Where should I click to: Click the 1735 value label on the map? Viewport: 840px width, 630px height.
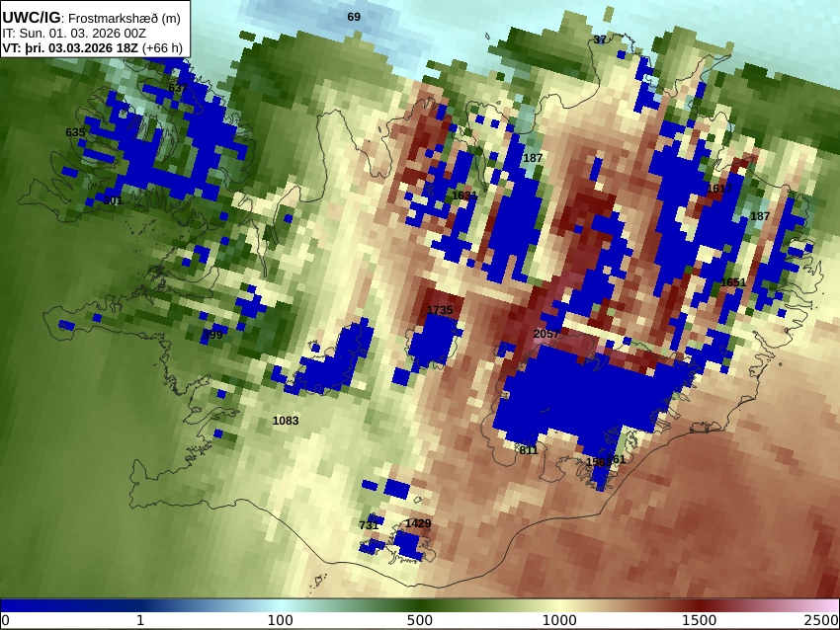tap(440, 310)
